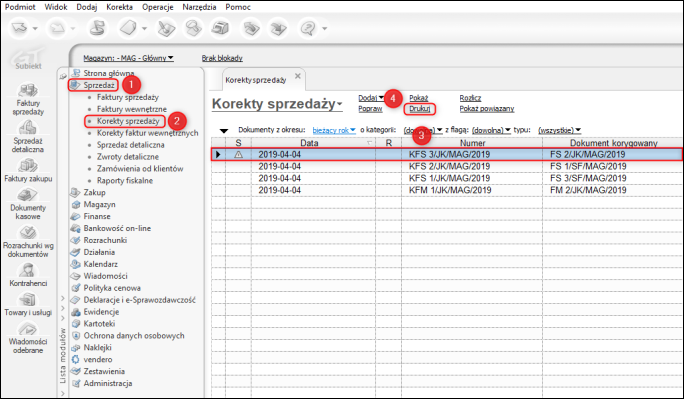Open Zamówienia od klientów tree item
684x399 pixels.
140,168
